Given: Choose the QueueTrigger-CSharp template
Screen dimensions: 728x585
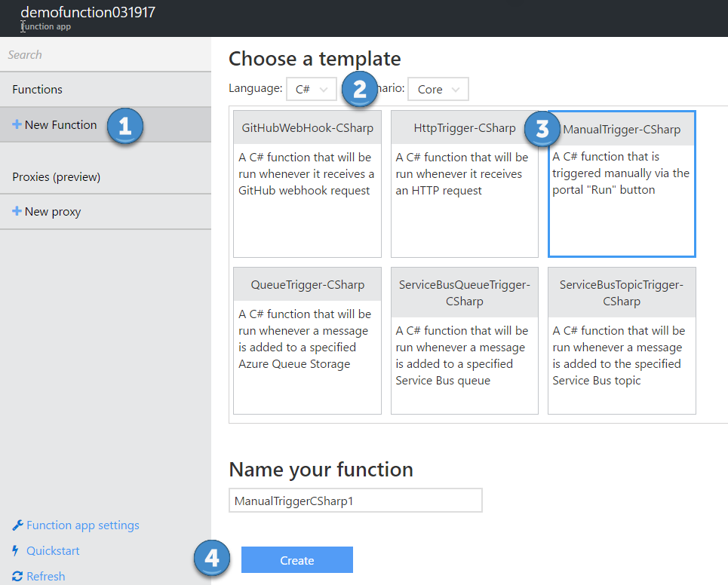Looking at the screenshot, I should [x=307, y=341].
